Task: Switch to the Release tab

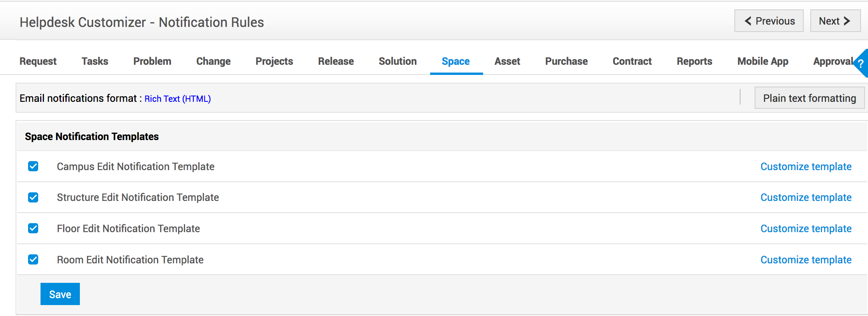Action: pos(336,61)
